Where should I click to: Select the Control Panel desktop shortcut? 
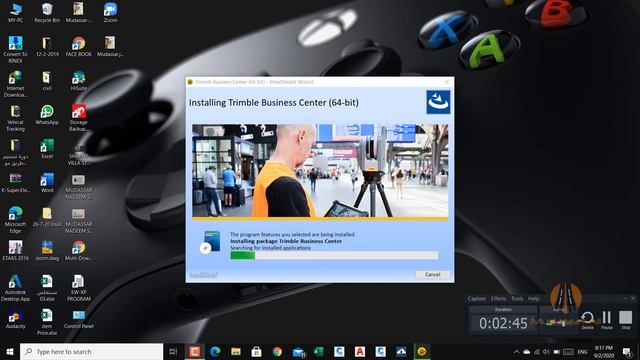coord(78,319)
